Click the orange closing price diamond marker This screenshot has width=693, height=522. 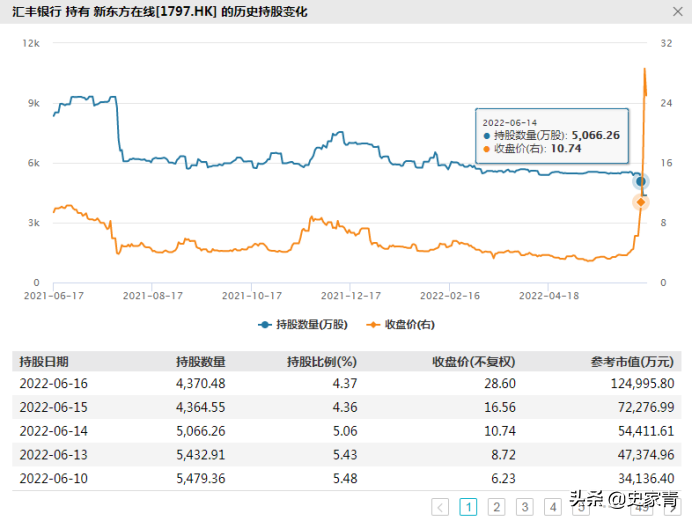[x=640, y=202]
